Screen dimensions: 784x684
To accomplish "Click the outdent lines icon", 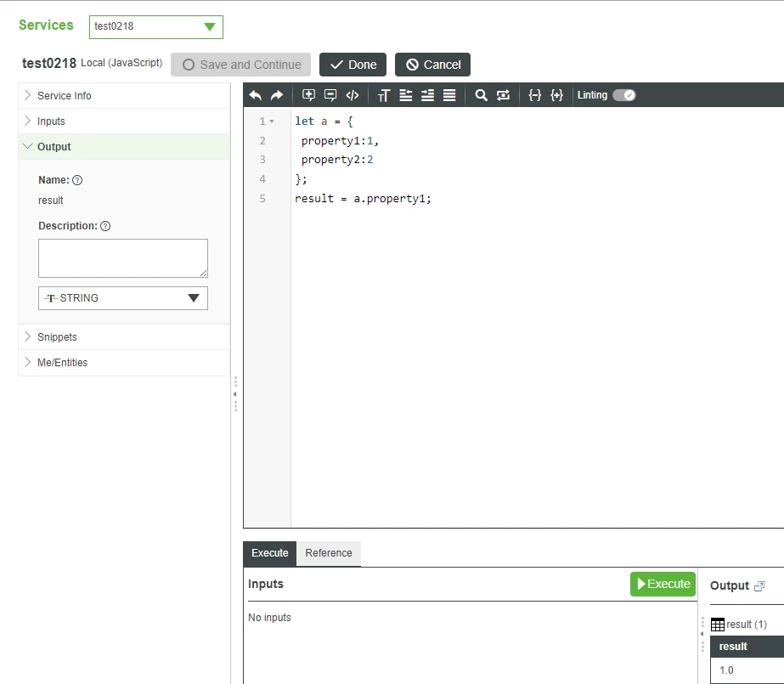I will [x=406, y=95].
